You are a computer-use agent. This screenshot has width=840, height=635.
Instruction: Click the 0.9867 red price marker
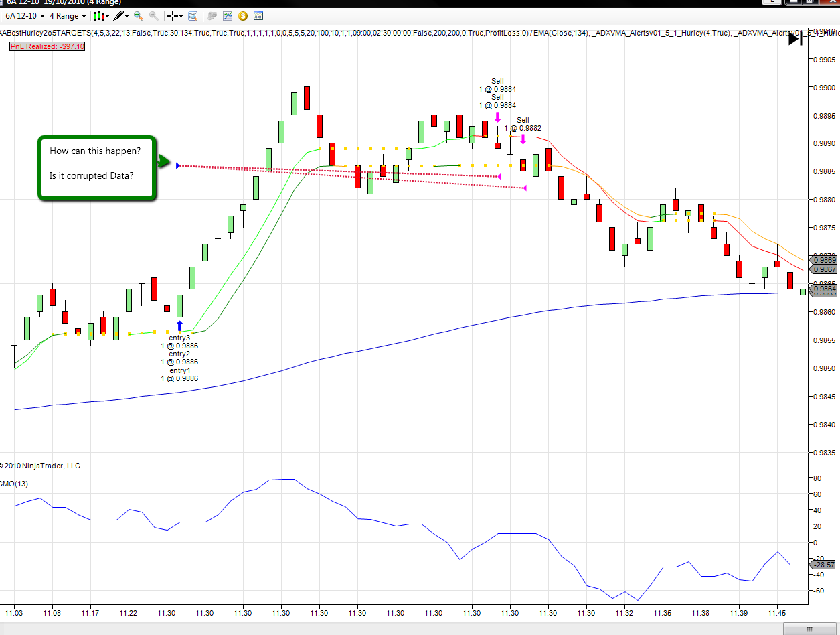coord(824,269)
